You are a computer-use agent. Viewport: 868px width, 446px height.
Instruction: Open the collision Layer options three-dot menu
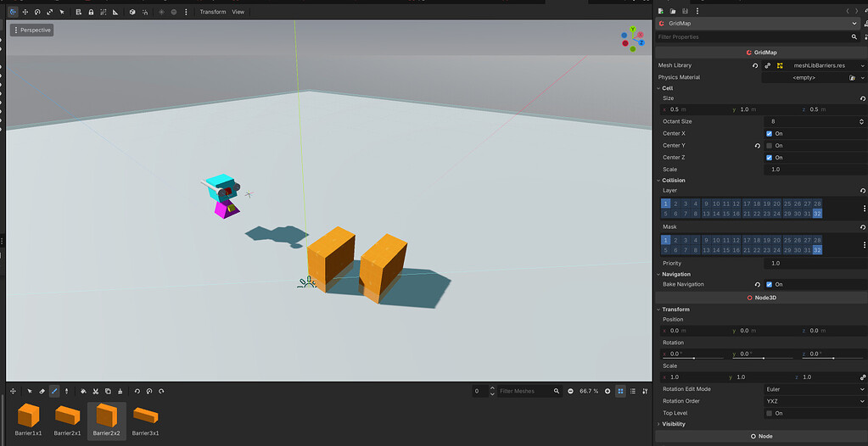(x=864, y=209)
